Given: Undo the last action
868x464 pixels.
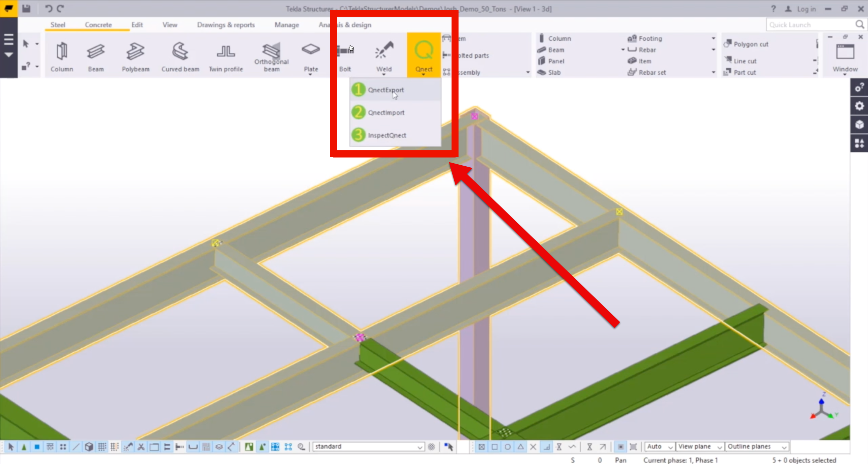Looking at the screenshot, I should coord(49,8).
